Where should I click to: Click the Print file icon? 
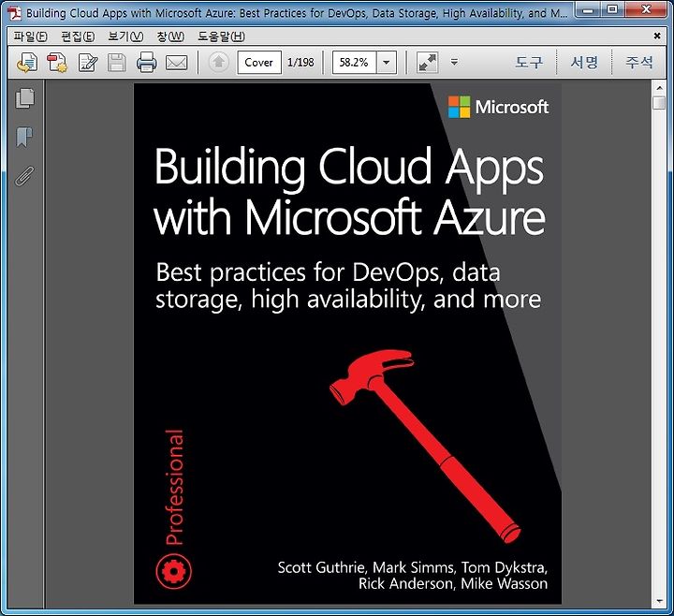tap(147, 63)
